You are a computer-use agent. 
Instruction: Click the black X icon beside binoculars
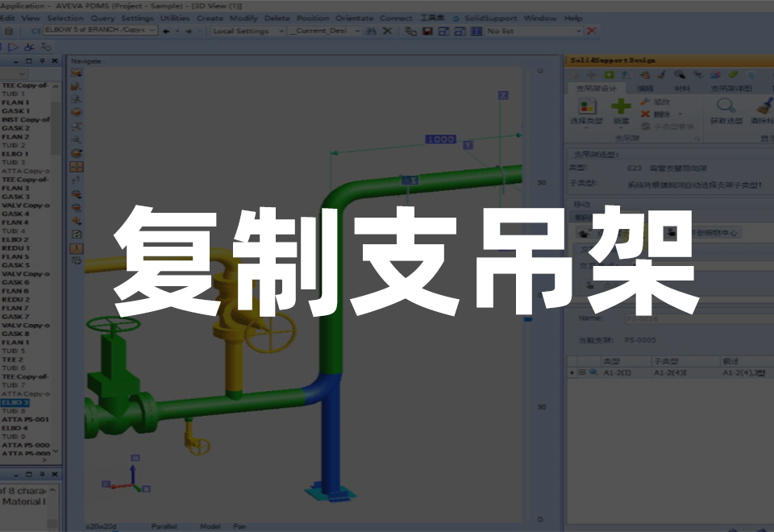click(388, 31)
